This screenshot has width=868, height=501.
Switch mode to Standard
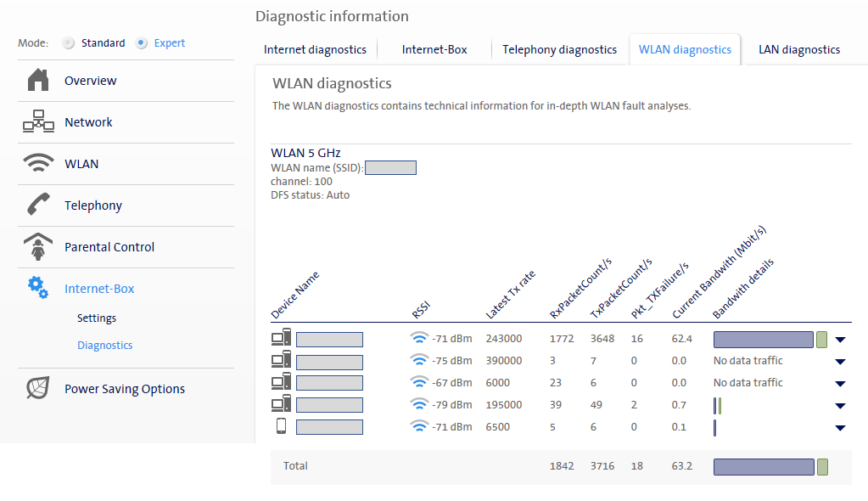pyautogui.click(x=68, y=42)
